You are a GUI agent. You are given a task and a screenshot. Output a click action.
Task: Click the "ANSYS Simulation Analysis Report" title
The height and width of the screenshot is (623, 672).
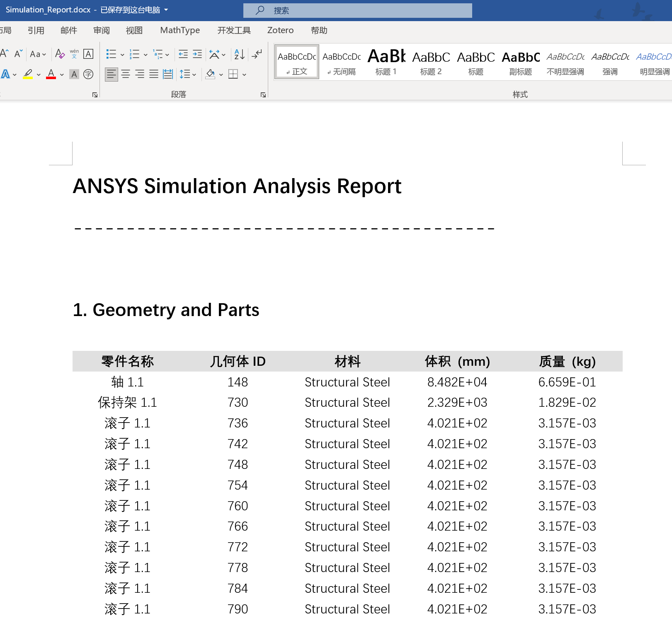pyautogui.click(x=237, y=186)
